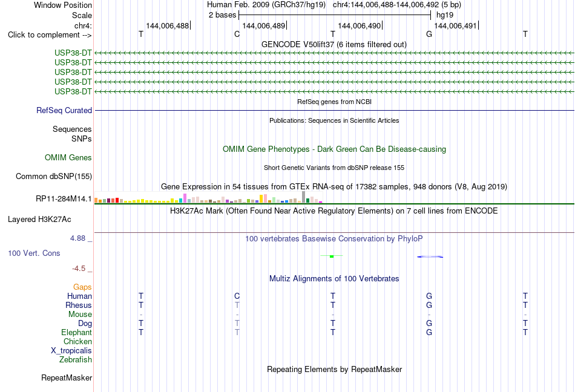Click the 4.88 PhyloP upper scale value
The image size is (575, 392).
point(77,238)
